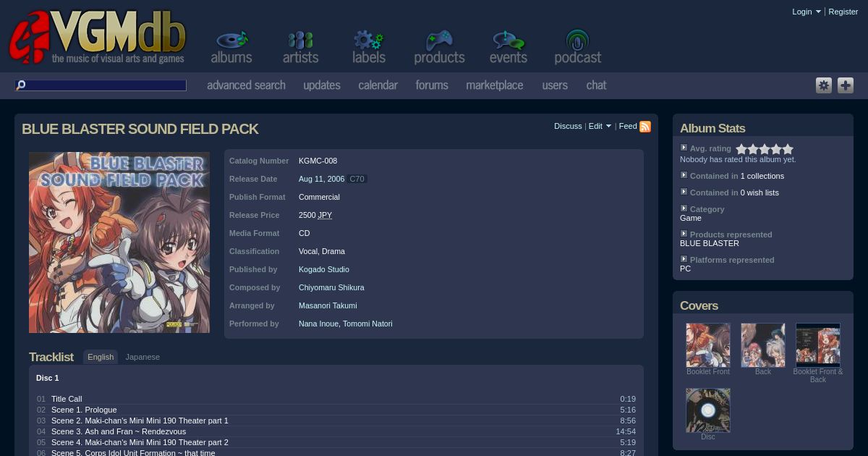Open the labels section icon

click(x=369, y=47)
